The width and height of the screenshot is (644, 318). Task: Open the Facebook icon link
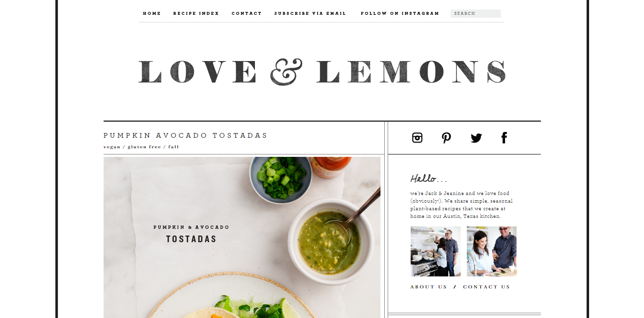[504, 138]
